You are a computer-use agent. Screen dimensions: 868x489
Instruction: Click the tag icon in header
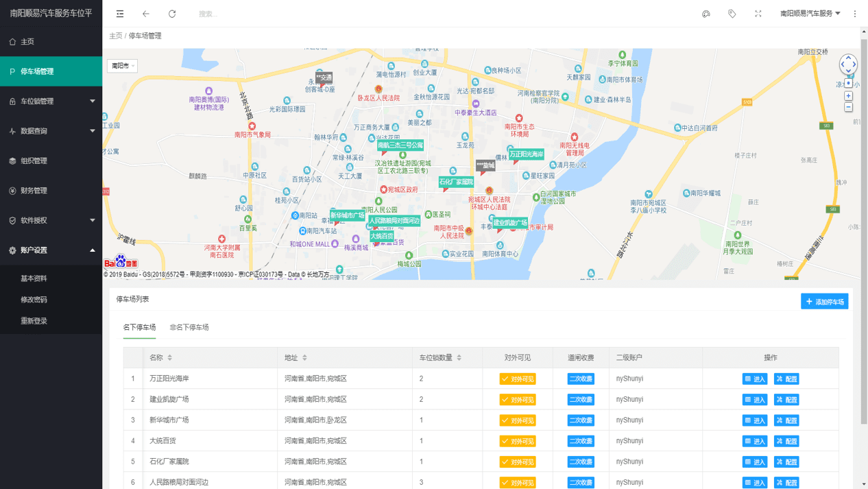point(732,14)
